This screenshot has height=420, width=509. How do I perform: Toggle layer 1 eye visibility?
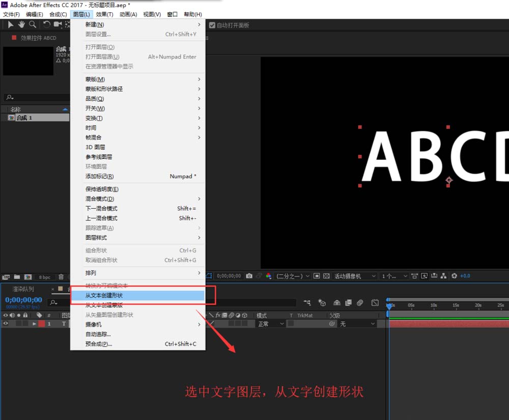(x=6, y=324)
